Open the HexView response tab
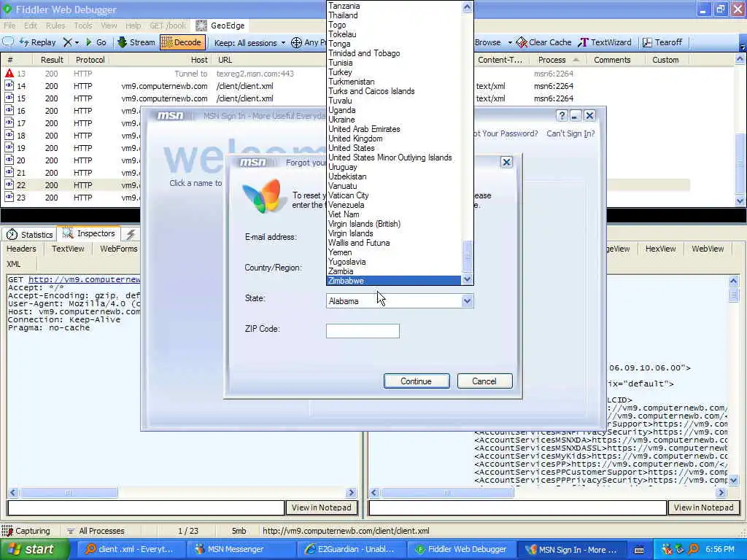This screenshot has height=560, width=747. point(660,249)
